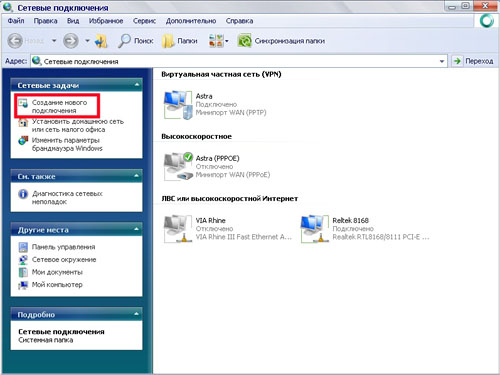Open the Вид menu
Viewport: 500px width, 375px height.
(x=73, y=21)
